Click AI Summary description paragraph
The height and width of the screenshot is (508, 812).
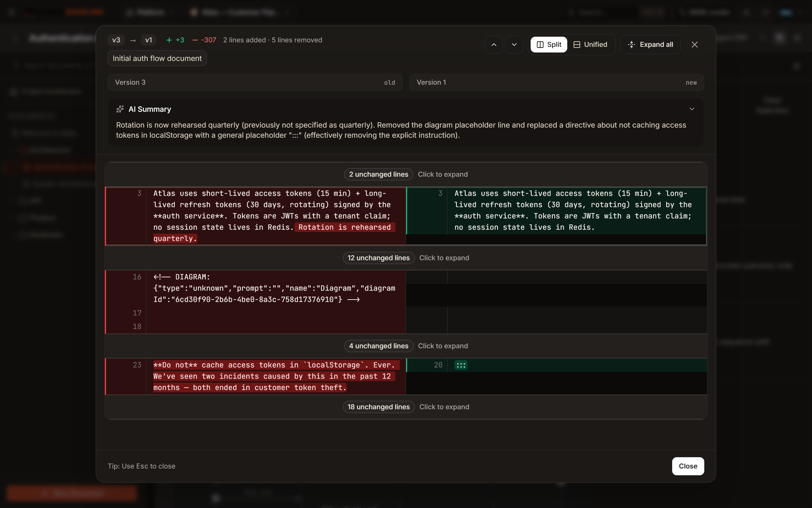401,130
